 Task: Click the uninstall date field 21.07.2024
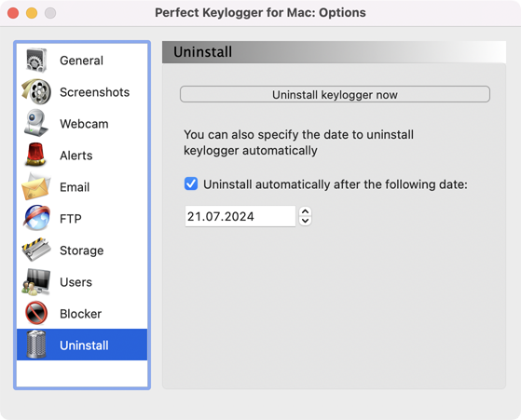[x=240, y=216]
